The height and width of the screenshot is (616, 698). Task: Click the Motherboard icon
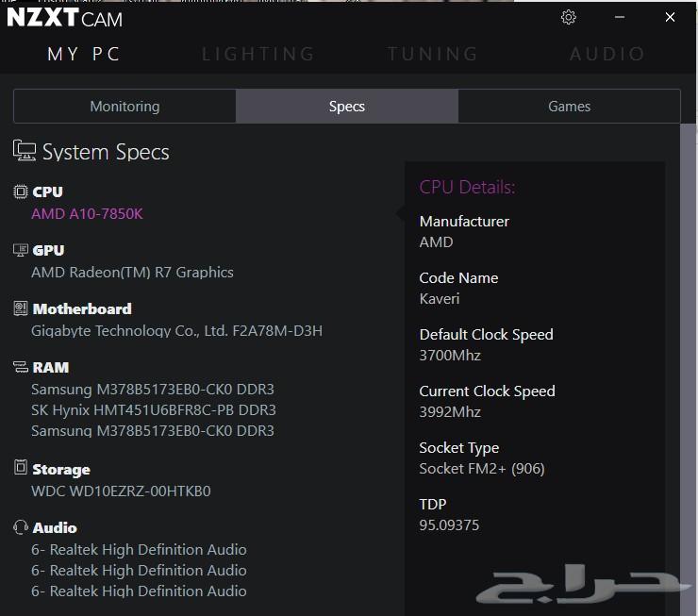[21, 308]
